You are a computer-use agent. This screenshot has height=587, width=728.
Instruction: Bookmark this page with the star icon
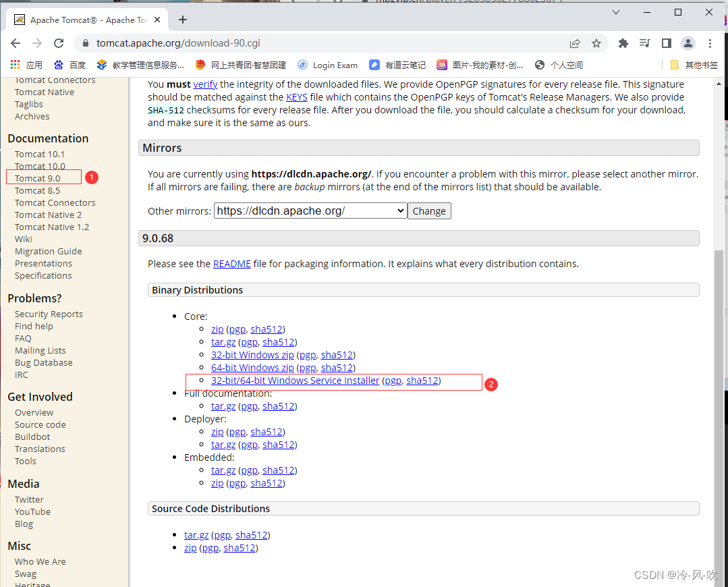pos(596,43)
